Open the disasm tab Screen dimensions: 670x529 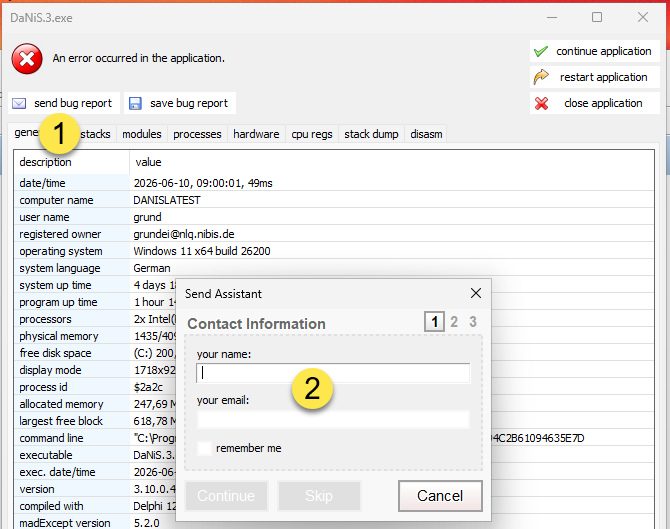pos(426,134)
